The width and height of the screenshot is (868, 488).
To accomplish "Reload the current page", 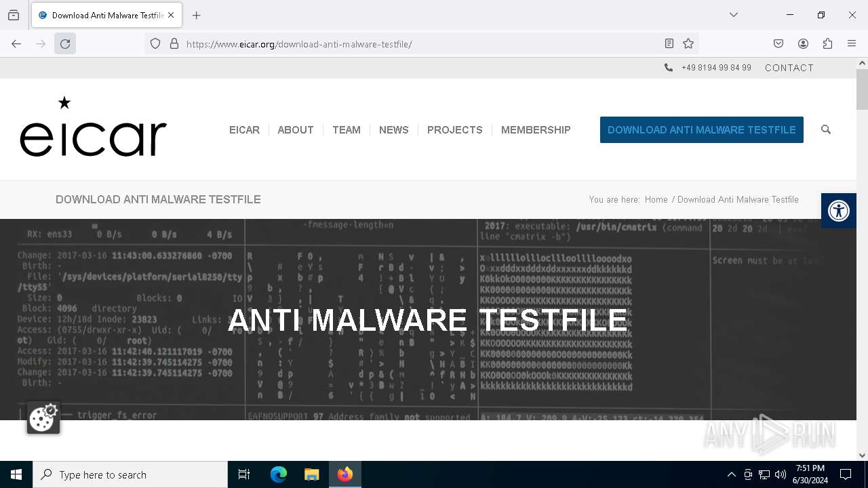I will [x=65, y=44].
